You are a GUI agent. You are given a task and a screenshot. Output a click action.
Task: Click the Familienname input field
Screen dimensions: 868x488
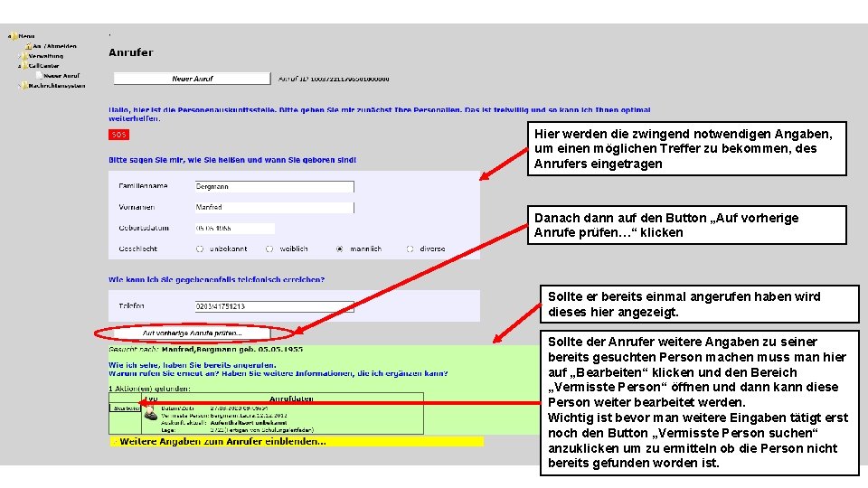(274, 186)
